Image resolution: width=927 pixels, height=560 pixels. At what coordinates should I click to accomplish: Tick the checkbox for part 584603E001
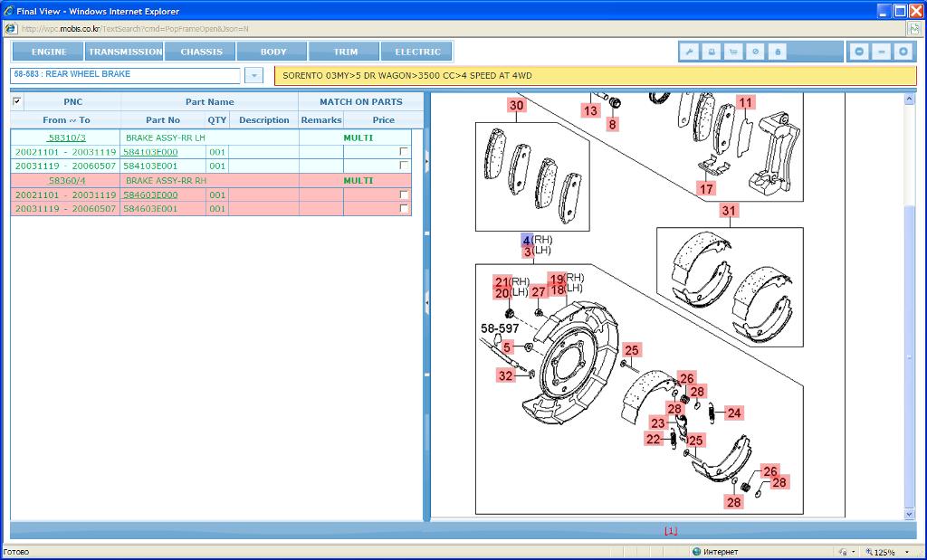pos(403,209)
